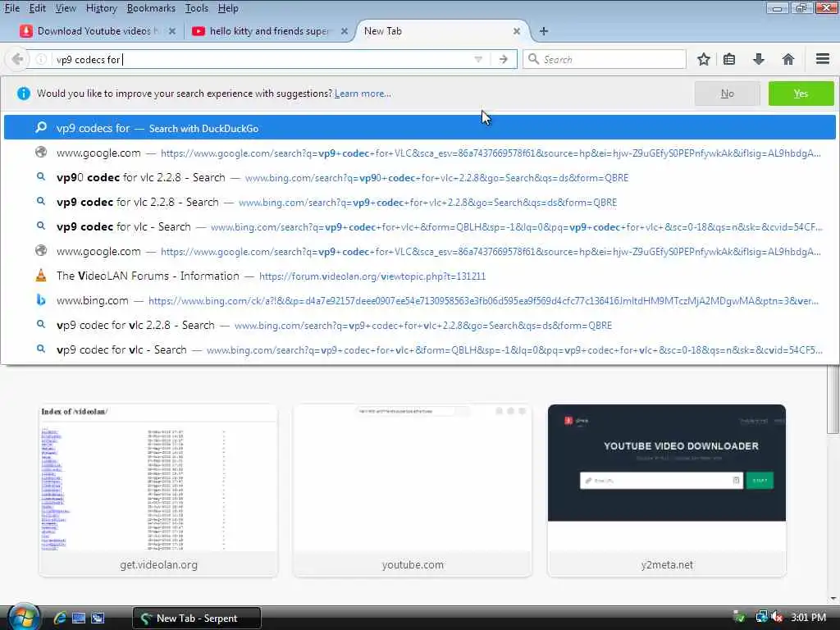Select vp90 codec for vlc 2.2.8 suggestion

(419, 177)
